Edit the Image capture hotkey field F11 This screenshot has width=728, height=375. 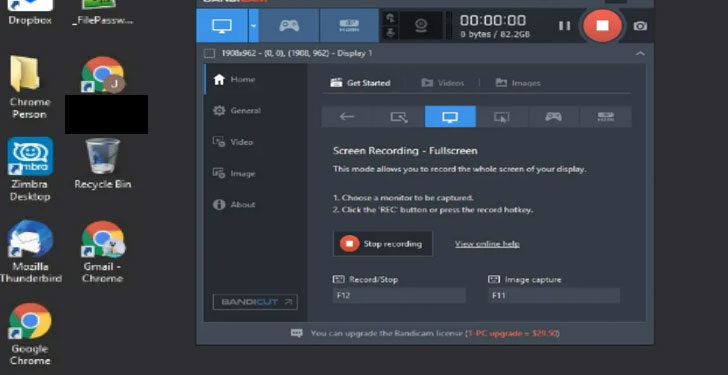point(554,295)
